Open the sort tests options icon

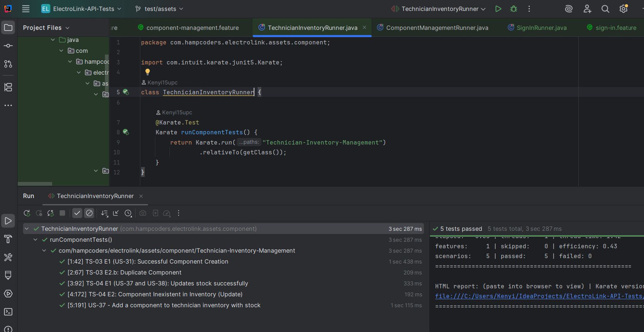point(104,213)
